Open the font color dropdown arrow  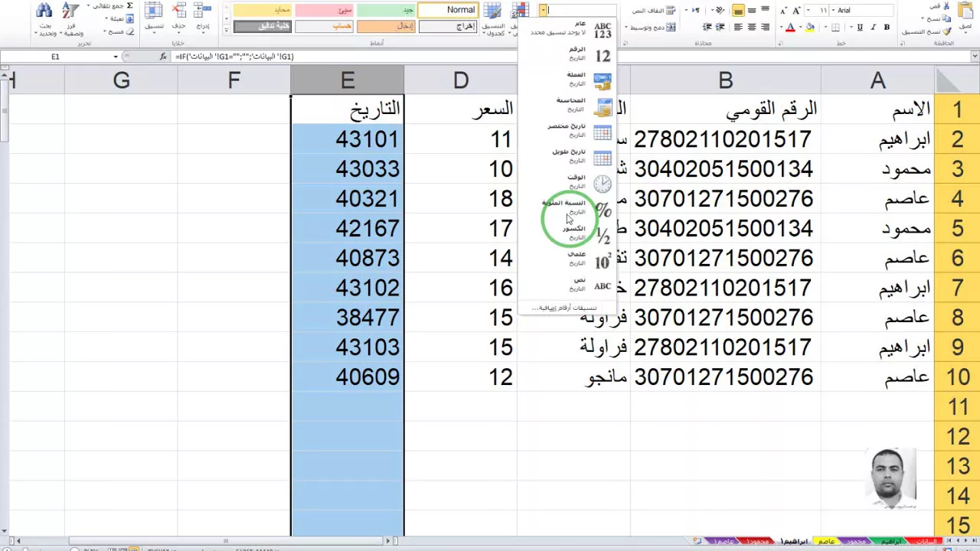[x=781, y=28]
